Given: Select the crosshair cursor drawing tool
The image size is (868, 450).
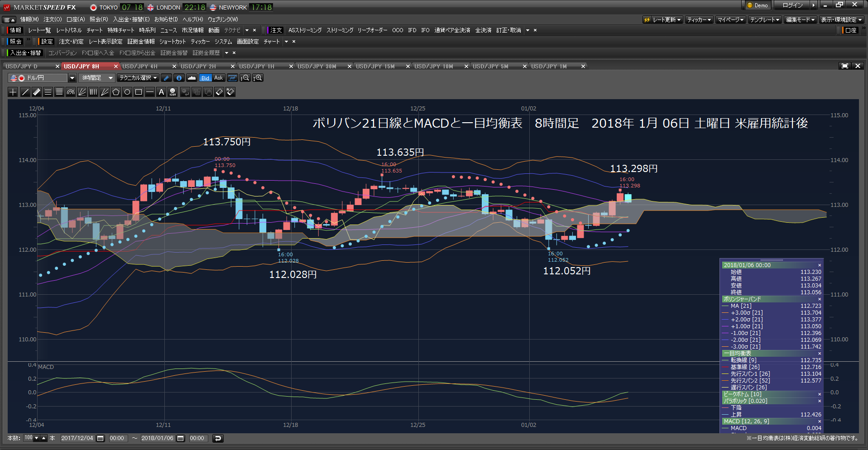Looking at the screenshot, I should pos(13,92).
